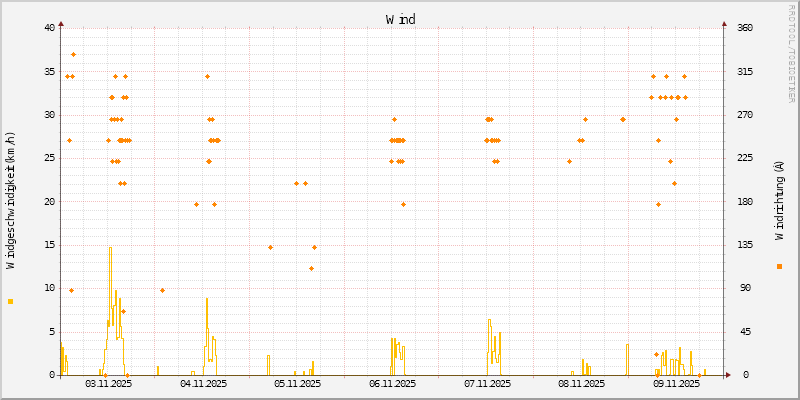Click the 180 tick on right axis
This screenshot has width=800, height=400.
(x=745, y=201)
